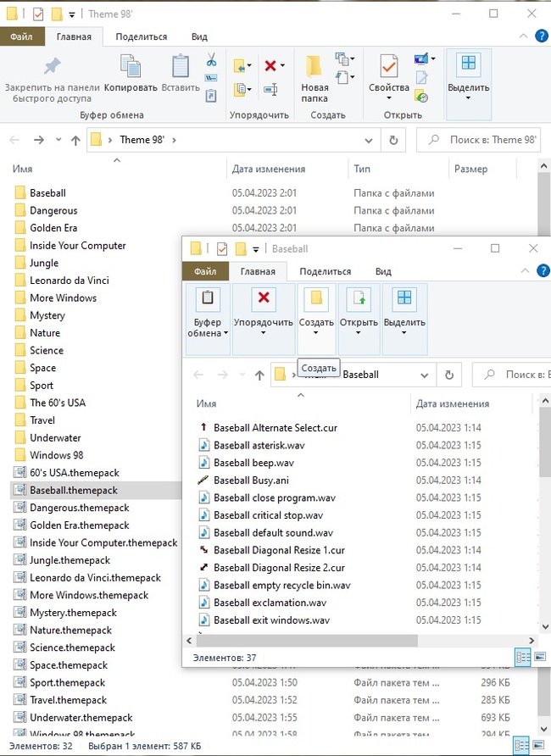
Task: Open the Файл menu in Theme 98' window
Action: coord(21,36)
